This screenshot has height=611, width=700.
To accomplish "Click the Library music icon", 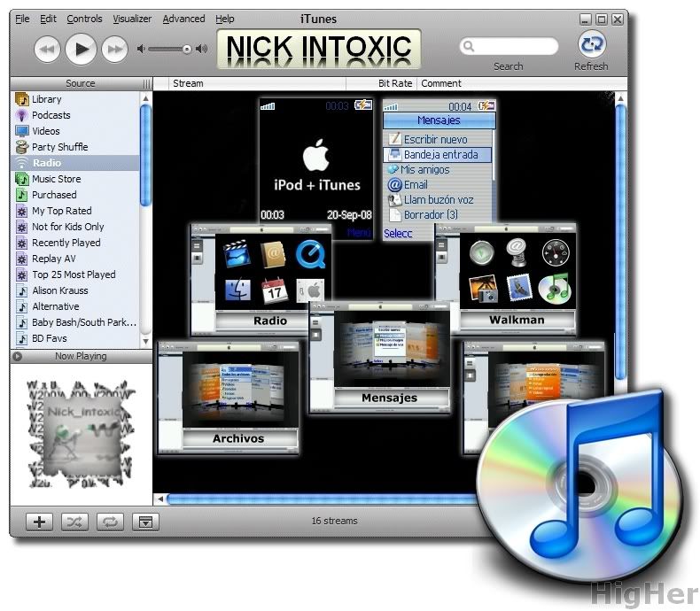I will [22, 99].
